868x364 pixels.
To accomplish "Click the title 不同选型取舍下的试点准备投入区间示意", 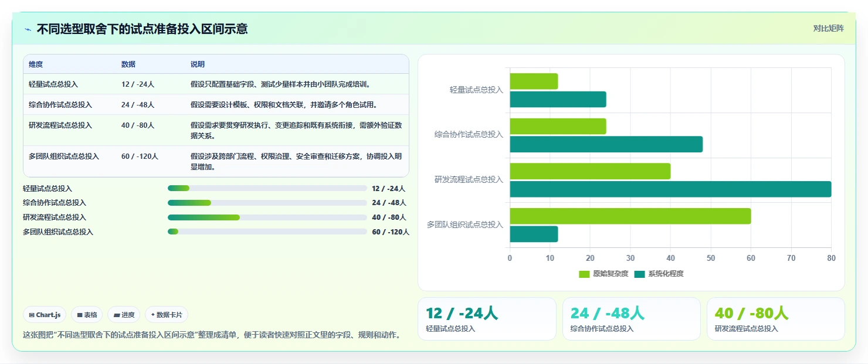I will tap(142, 29).
